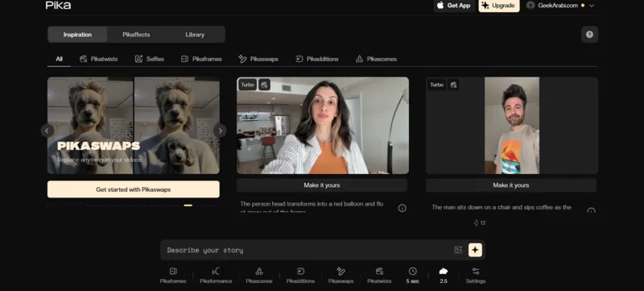Select the Pikaformance tool icon
Image resolution: width=644 pixels, height=291 pixels.
(x=216, y=276)
